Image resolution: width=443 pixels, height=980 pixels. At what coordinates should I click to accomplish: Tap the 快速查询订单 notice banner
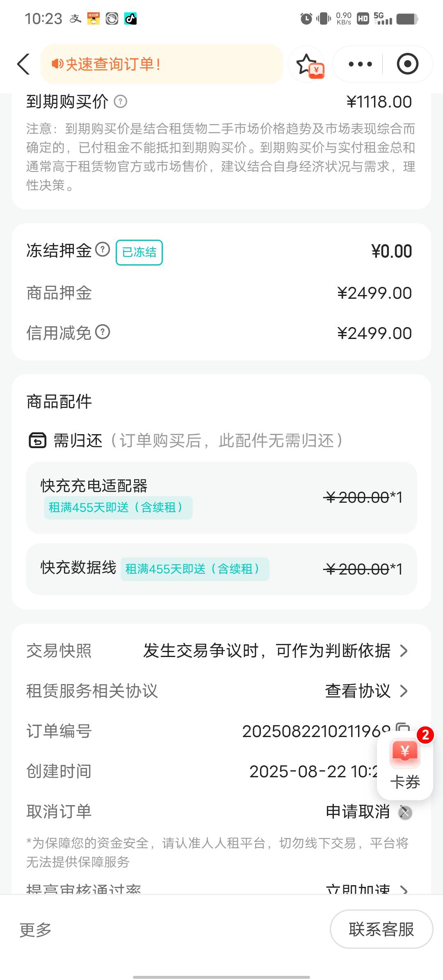point(162,64)
